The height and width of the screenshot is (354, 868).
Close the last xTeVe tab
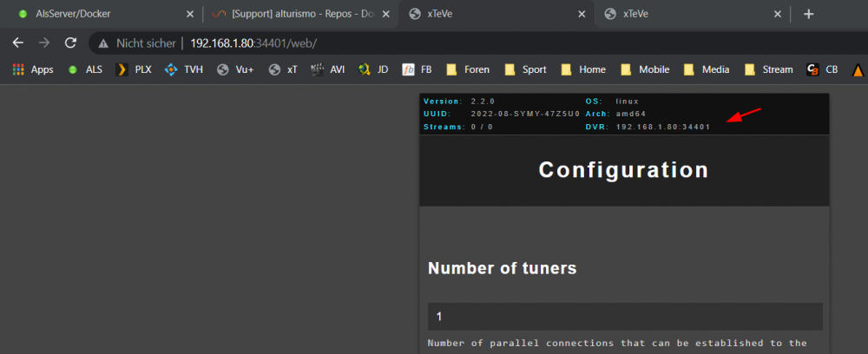click(x=778, y=15)
